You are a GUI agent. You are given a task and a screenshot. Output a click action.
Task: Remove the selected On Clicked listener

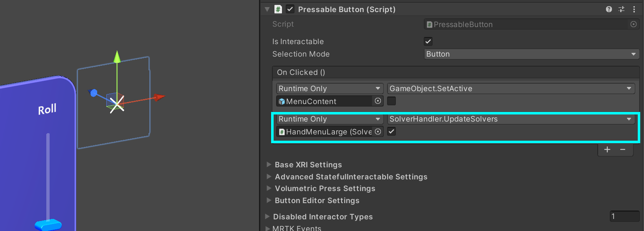click(623, 149)
